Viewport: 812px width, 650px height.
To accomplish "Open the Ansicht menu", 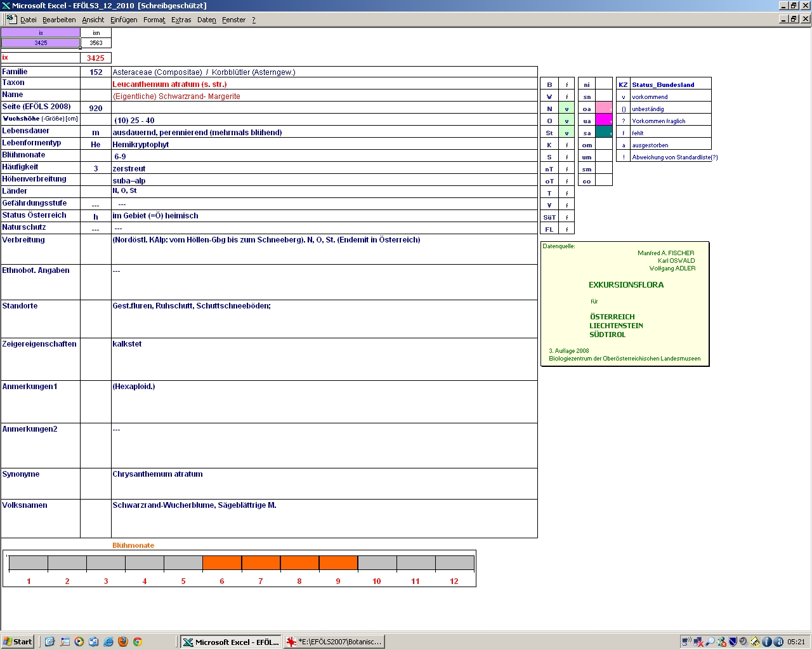I will coord(93,20).
